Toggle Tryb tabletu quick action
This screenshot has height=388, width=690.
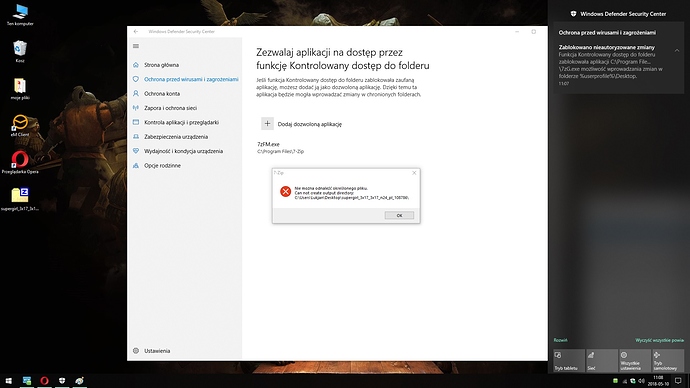pos(569,361)
